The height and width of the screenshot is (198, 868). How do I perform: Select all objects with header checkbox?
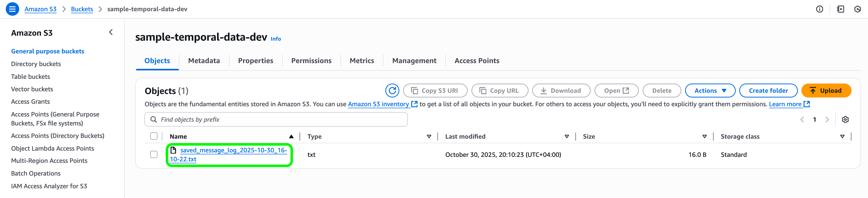(154, 136)
